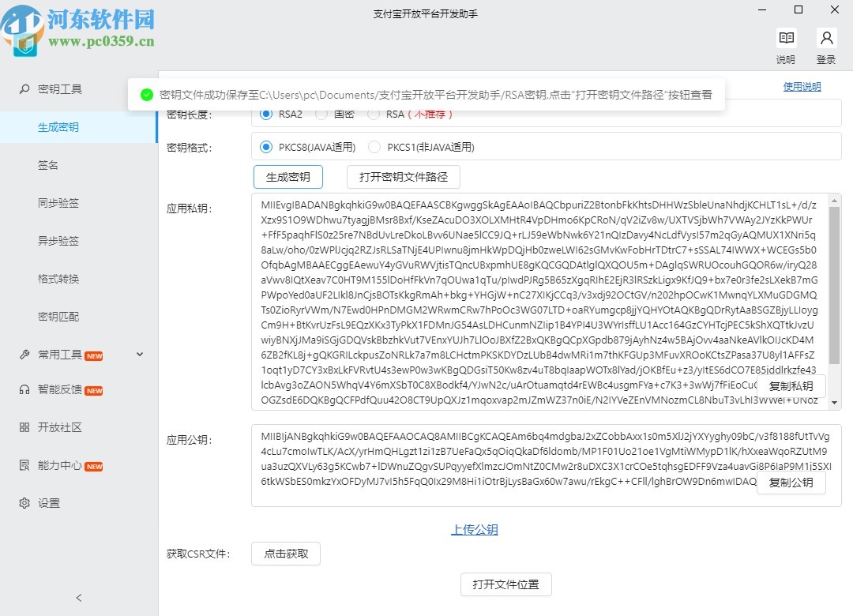Image resolution: width=853 pixels, height=616 pixels.
Task: Open the 上传公钥 link
Action: (x=475, y=529)
